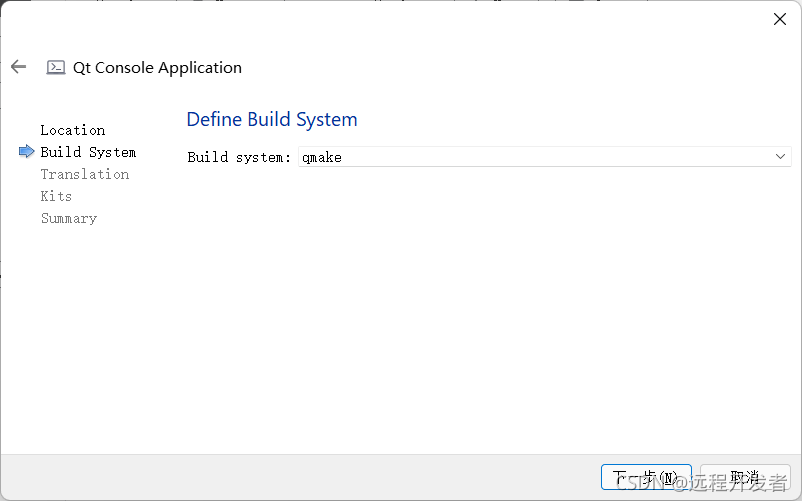Screen dimensions: 802x501
Task: Select the Build System wizard step
Action: point(88,152)
